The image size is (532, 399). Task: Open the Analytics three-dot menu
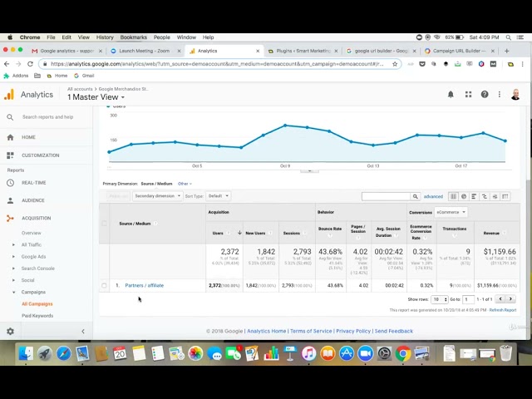click(499, 94)
